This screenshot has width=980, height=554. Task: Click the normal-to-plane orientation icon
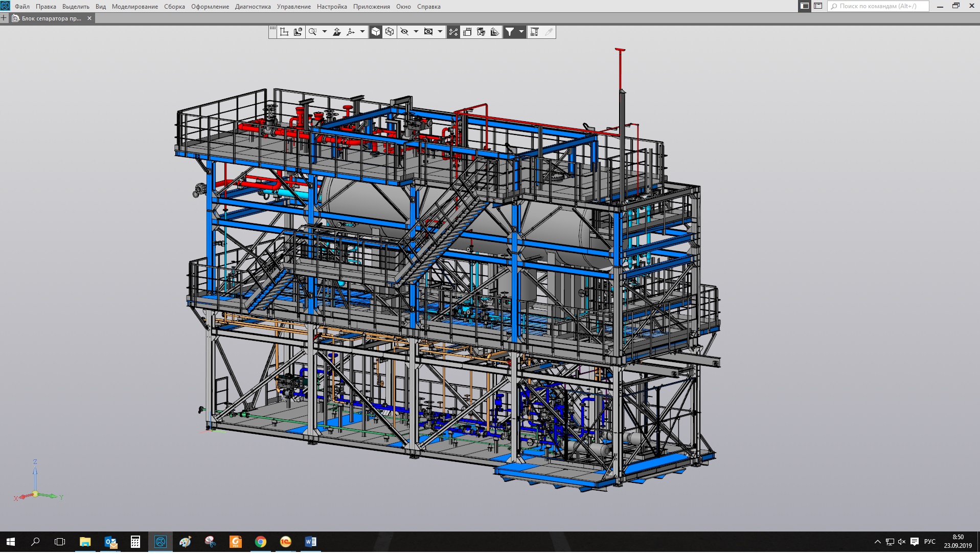(x=337, y=32)
